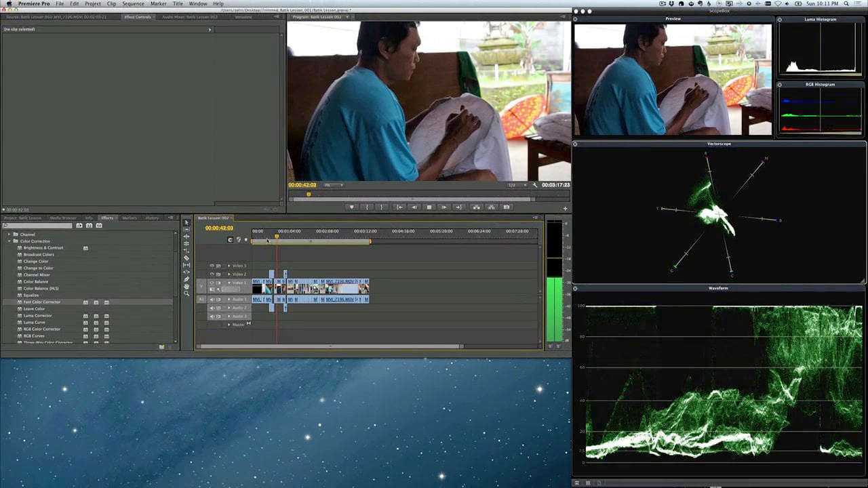
Task: Step back one frame in Program monitor
Action: (x=414, y=207)
